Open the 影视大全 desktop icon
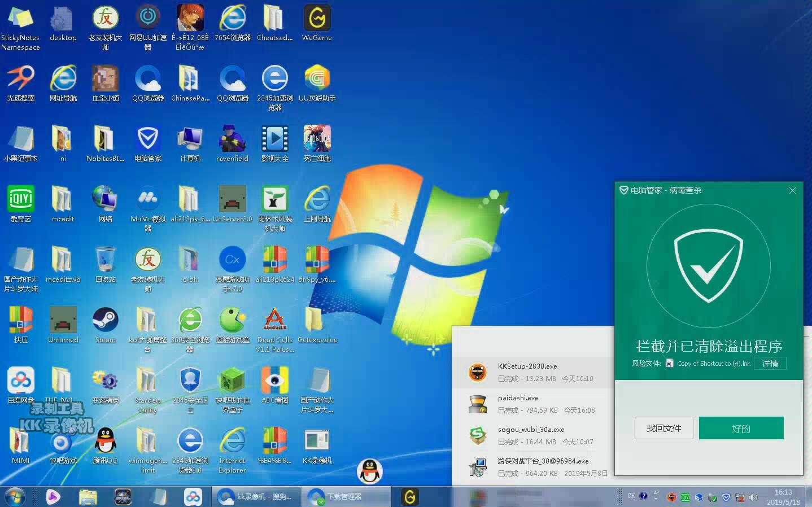Screen dimensions: 812x507 coord(274,143)
